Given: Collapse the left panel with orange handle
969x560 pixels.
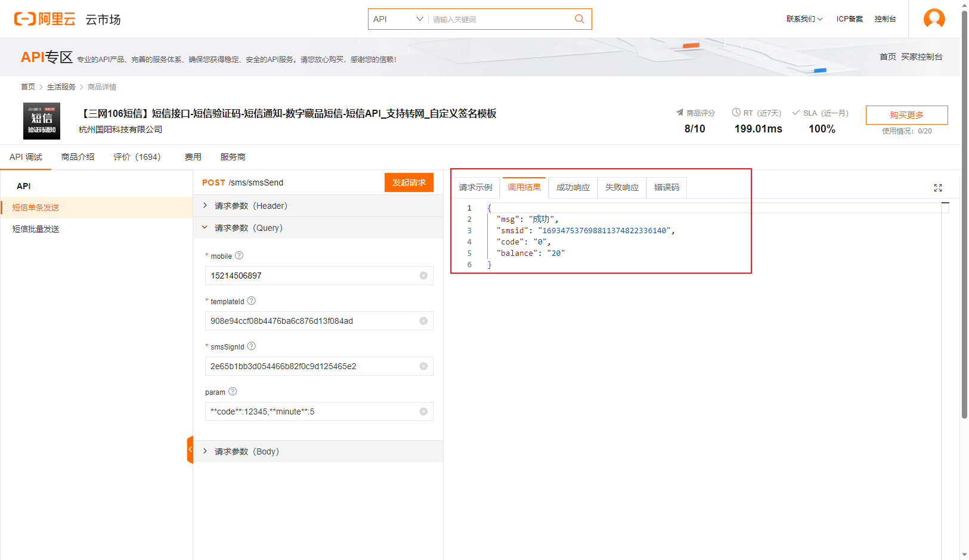Looking at the screenshot, I should pos(190,450).
